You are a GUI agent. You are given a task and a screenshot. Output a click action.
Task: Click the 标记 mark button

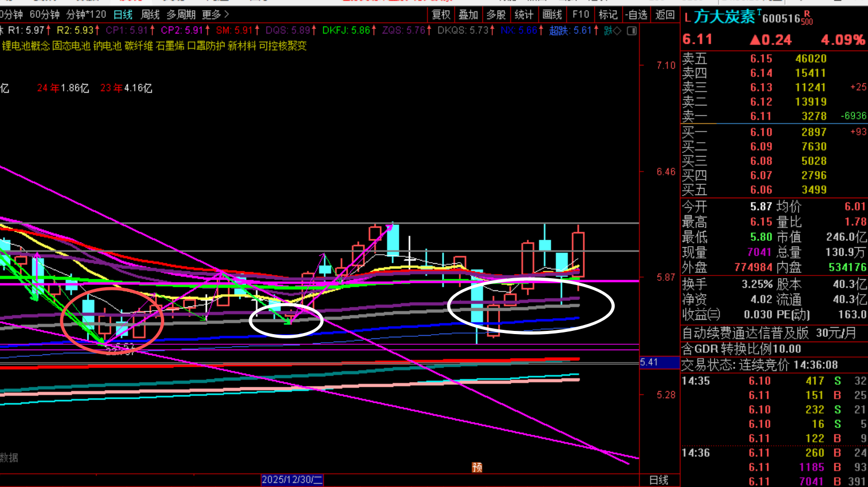click(608, 14)
